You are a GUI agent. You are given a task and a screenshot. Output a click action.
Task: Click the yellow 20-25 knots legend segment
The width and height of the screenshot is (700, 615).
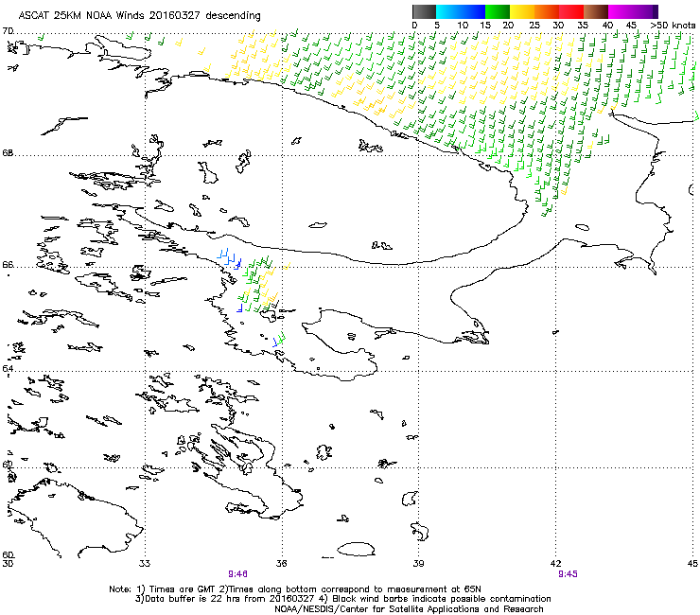pyautogui.click(x=522, y=11)
